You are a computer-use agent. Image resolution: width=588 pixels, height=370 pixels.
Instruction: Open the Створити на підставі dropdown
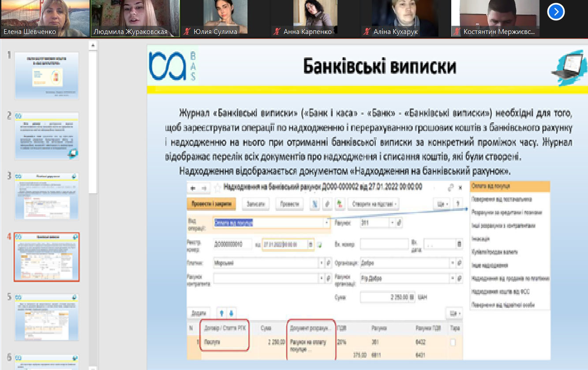pyautogui.click(x=373, y=204)
